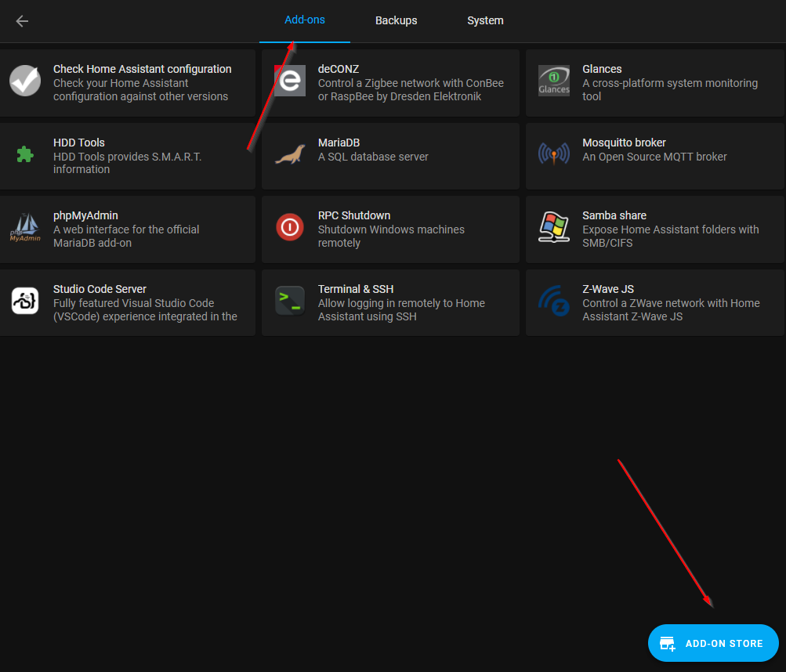
Task: Click 'Allow logging in remotely' SSH description
Action: tap(401, 309)
